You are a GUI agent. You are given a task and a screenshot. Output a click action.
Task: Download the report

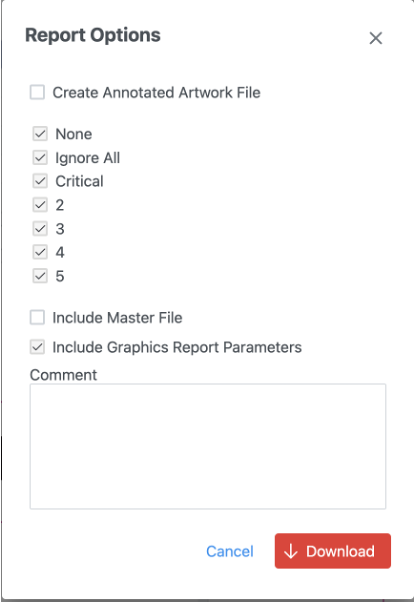coord(333,551)
